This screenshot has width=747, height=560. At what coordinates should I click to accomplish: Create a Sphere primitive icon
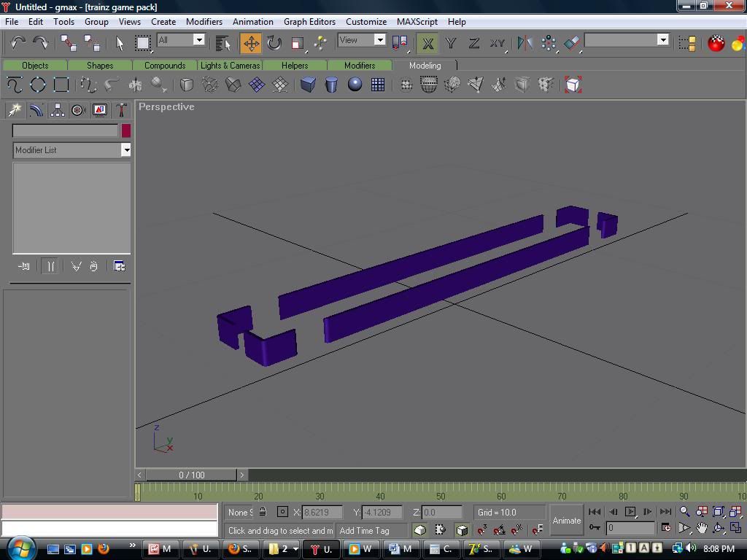pyautogui.click(x=355, y=85)
